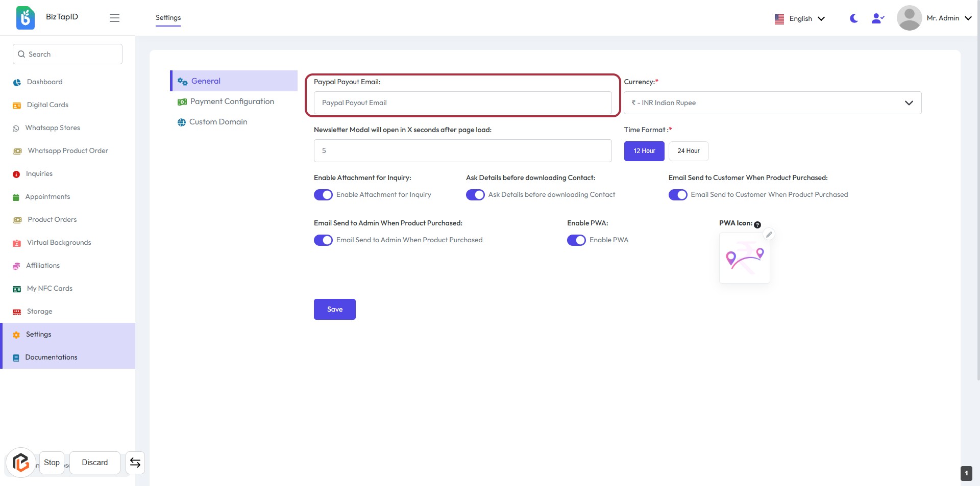Image resolution: width=980 pixels, height=486 pixels.
Task: Open the Currency dropdown
Action: (x=772, y=103)
